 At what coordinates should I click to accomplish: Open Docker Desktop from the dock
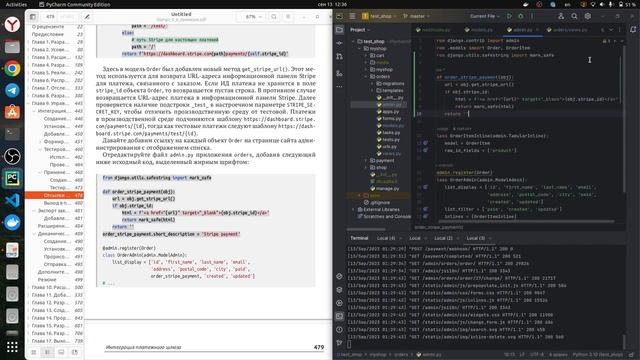12,222
